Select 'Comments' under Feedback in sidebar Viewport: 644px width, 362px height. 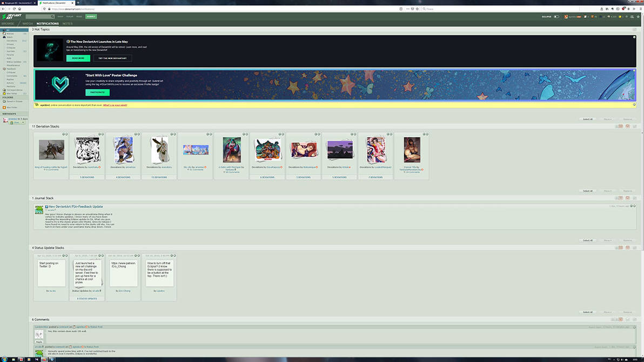[x=12, y=76]
